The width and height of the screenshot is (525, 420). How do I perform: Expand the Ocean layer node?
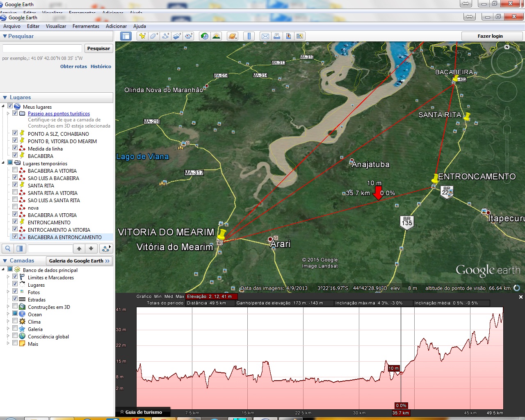[x=8, y=314]
